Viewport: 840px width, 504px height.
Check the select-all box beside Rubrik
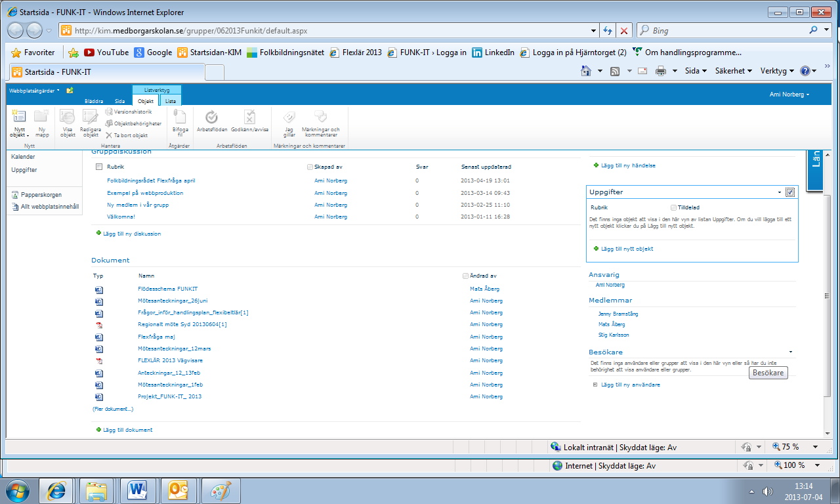(x=99, y=167)
